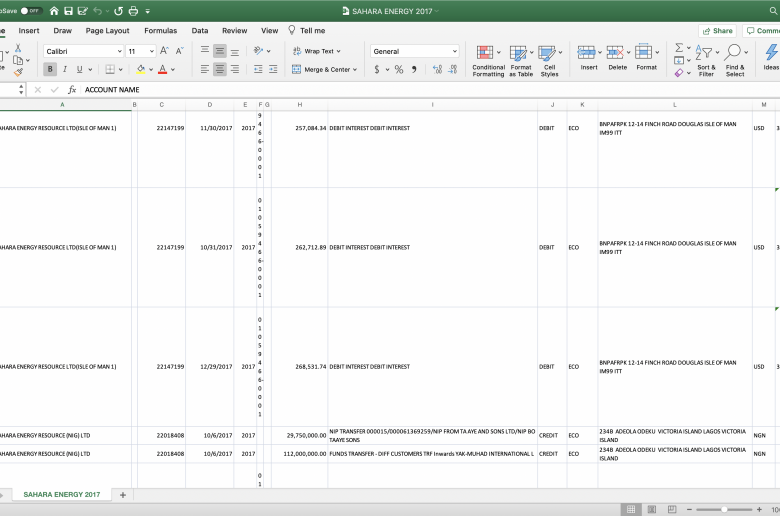Open the font color dropdown arrow
The image size is (780, 516).
[x=173, y=70]
